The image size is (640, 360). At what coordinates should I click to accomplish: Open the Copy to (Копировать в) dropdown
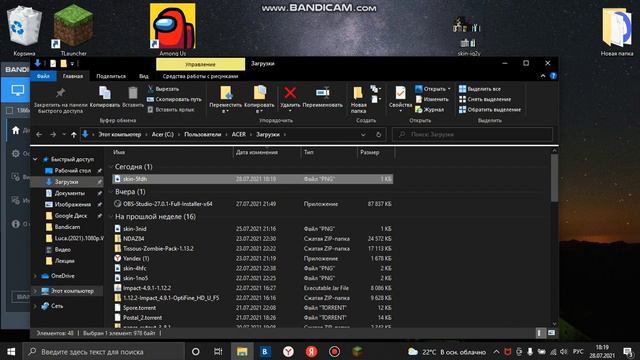coord(259,99)
